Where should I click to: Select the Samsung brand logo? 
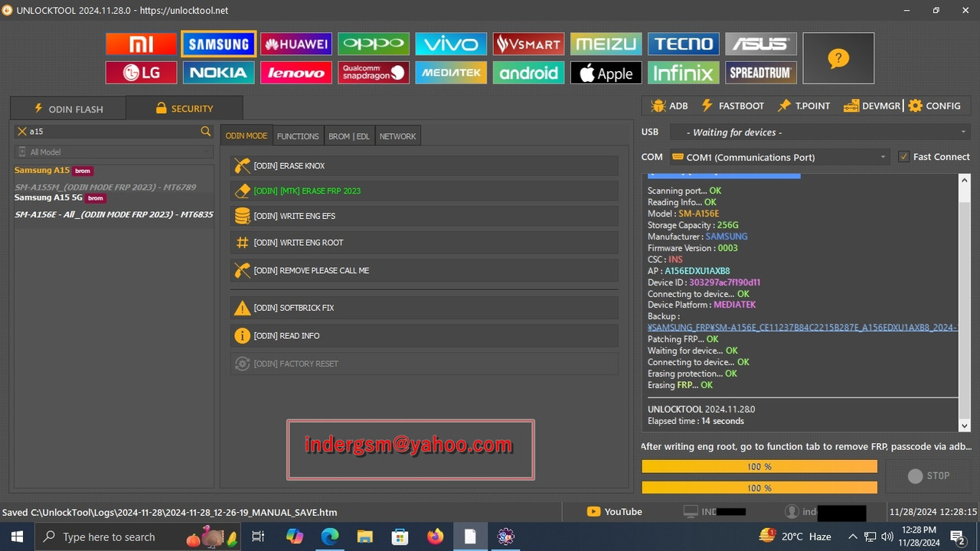coord(219,44)
